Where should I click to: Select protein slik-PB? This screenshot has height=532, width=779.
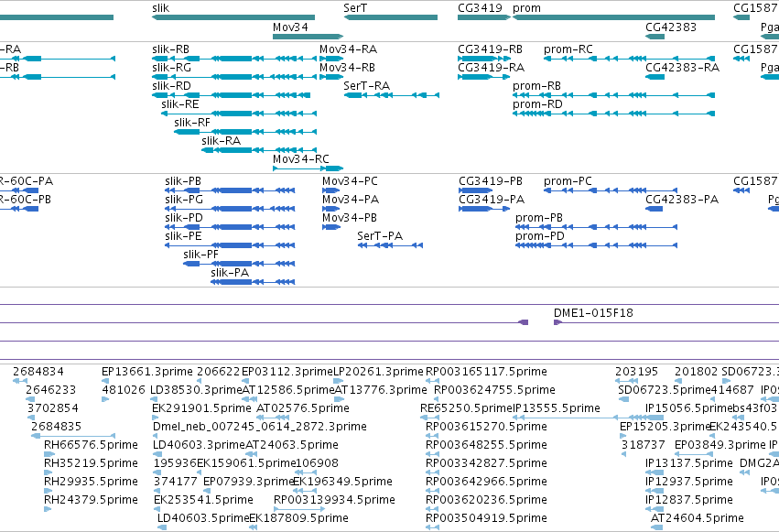point(183,181)
